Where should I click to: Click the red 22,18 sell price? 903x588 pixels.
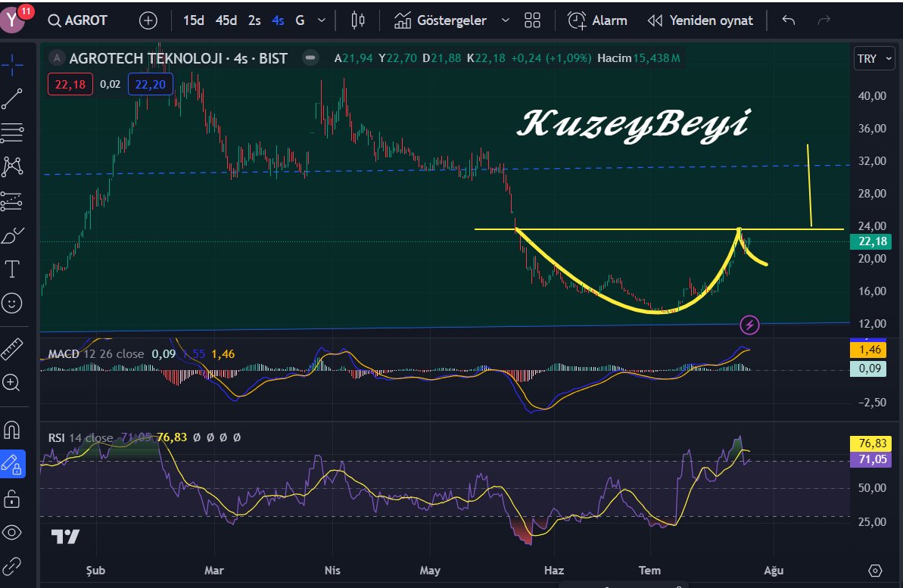click(70, 85)
